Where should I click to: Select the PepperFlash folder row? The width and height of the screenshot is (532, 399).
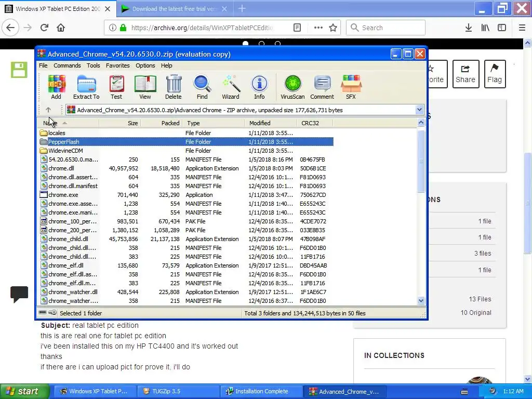(186, 142)
